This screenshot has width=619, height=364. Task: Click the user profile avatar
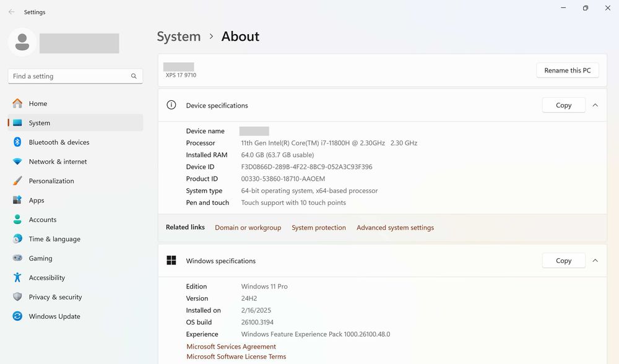(x=22, y=42)
